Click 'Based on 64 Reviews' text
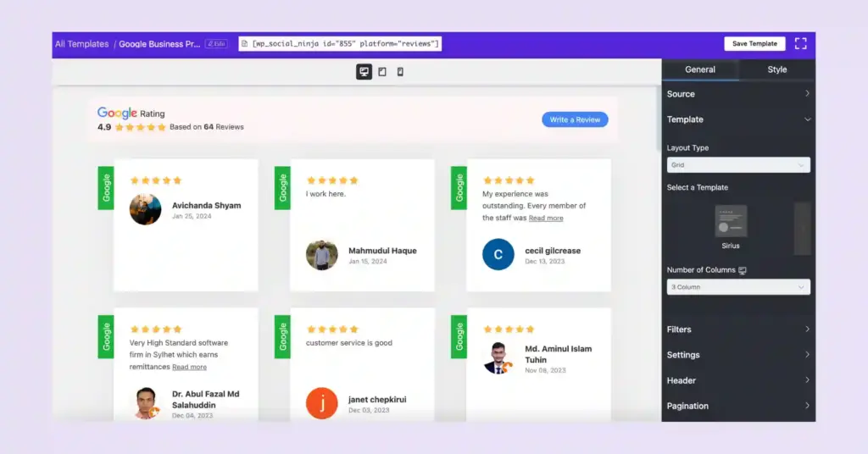 pyautogui.click(x=207, y=127)
